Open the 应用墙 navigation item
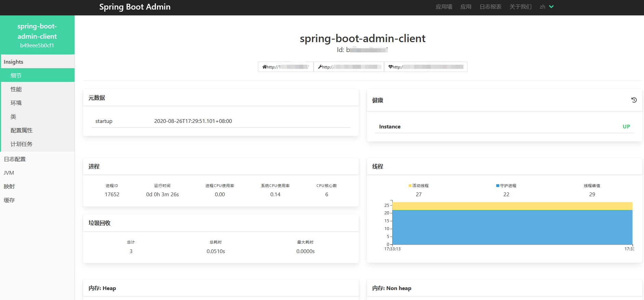Viewport: 644px width, 300px height. pyautogui.click(x=444, y=7)
